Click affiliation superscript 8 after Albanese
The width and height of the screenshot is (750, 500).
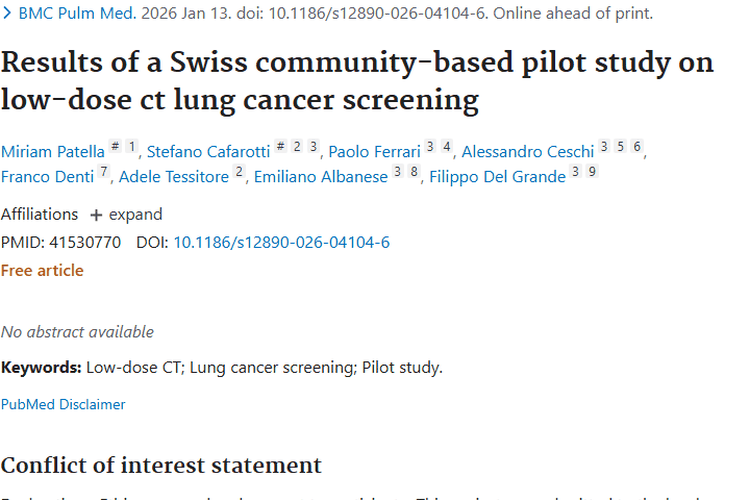tap(414, 173)
